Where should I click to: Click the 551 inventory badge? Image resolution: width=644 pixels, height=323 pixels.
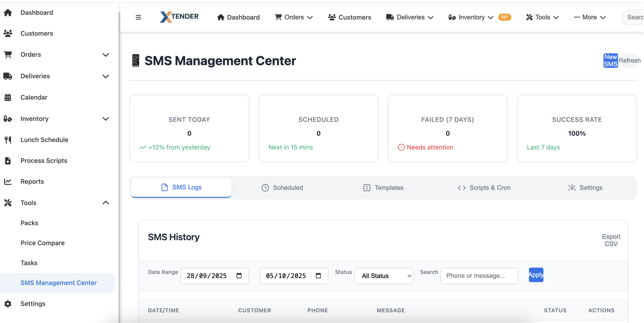coord(505,17)
